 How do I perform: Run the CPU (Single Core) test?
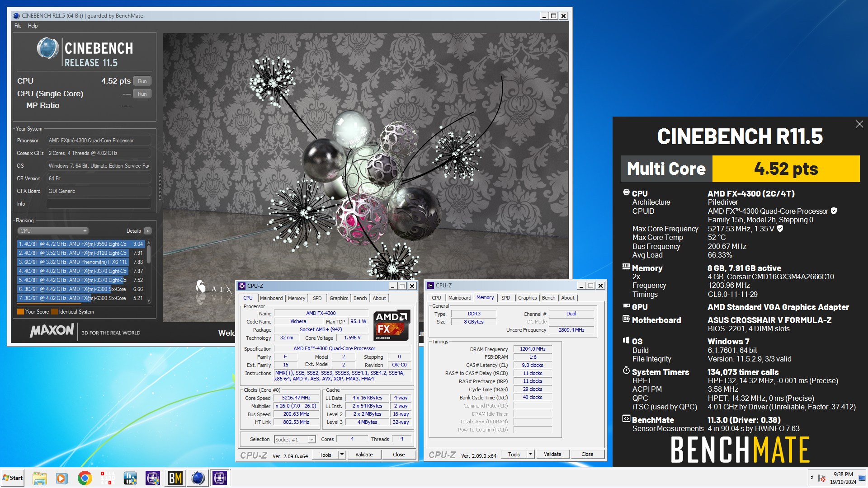click(142, 94)
